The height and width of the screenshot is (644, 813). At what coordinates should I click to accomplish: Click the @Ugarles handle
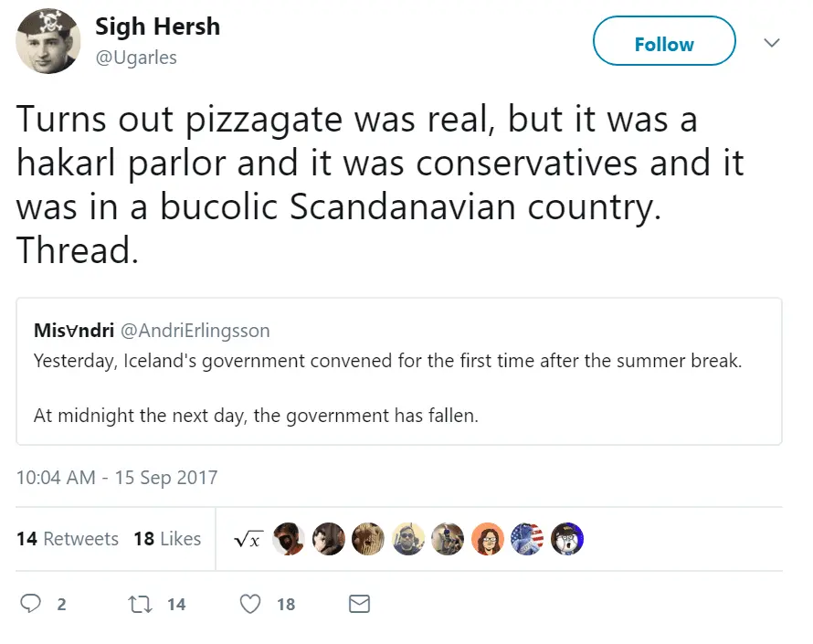click(x=136, y=57)
